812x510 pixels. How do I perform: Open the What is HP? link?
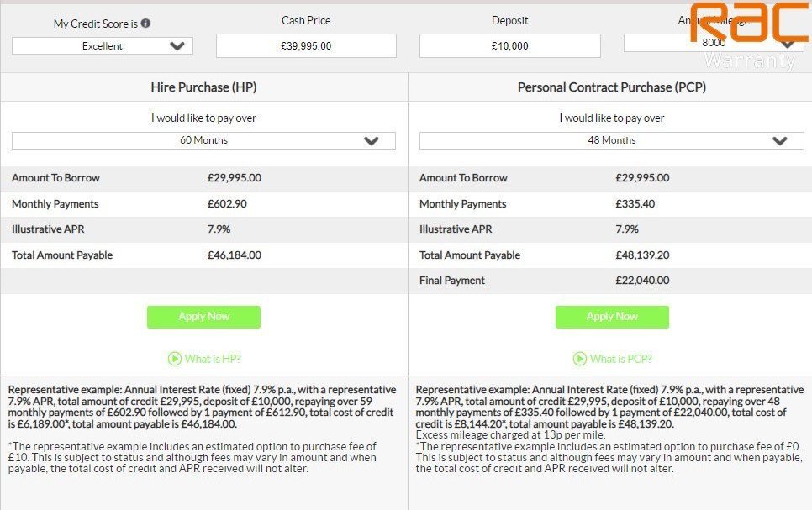213,359
